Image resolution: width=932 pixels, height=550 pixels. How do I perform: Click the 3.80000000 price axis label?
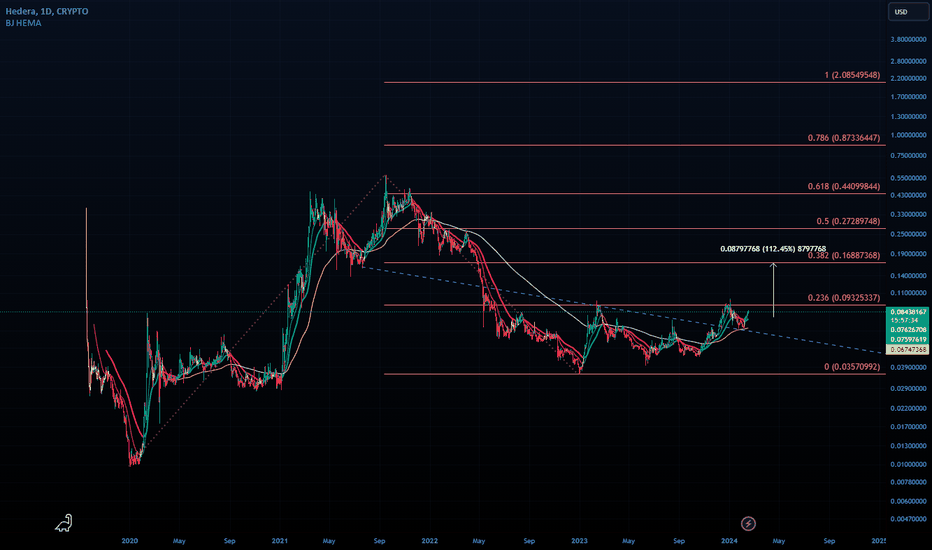pos(908,39)
